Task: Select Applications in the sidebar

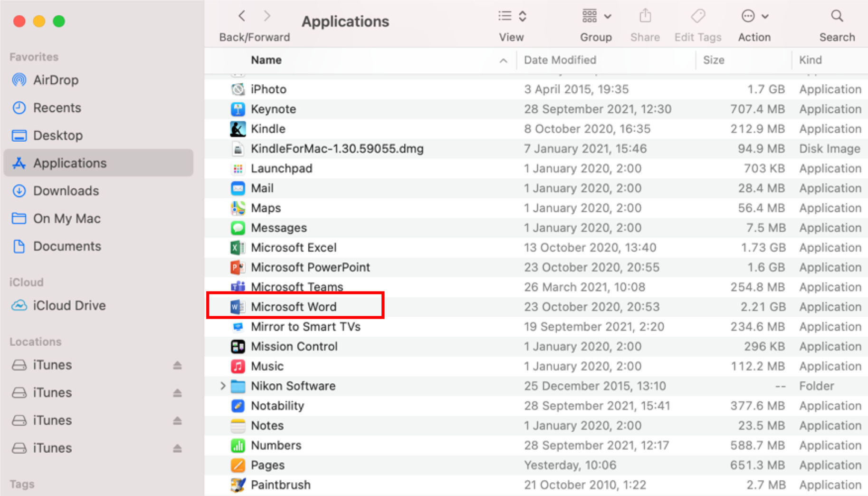Action: (x=69, y=163)
